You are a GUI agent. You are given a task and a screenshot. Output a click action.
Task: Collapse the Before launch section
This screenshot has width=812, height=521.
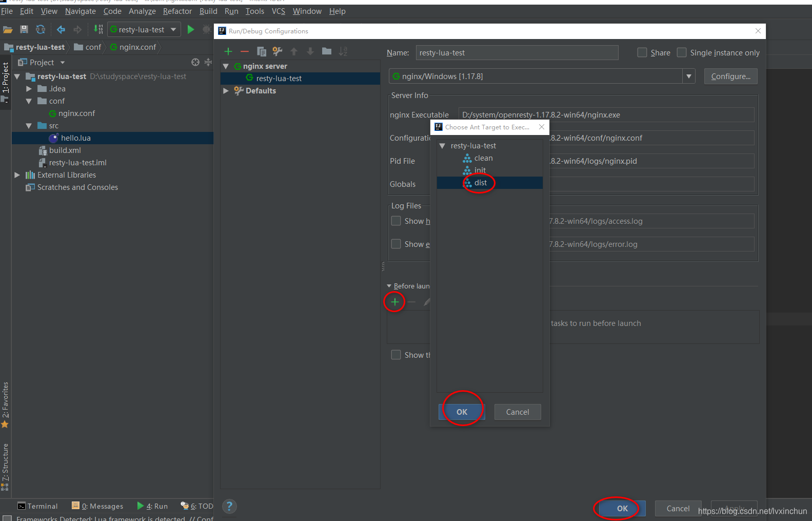point(389,286)
